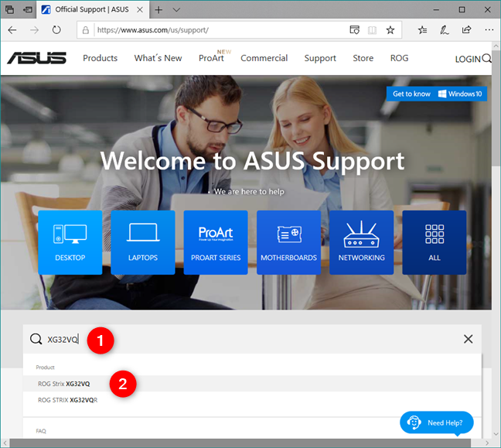Viewport: 501px width, 448px height.
Task: Click the Need Help? chat button
Action: click(437, 422)
